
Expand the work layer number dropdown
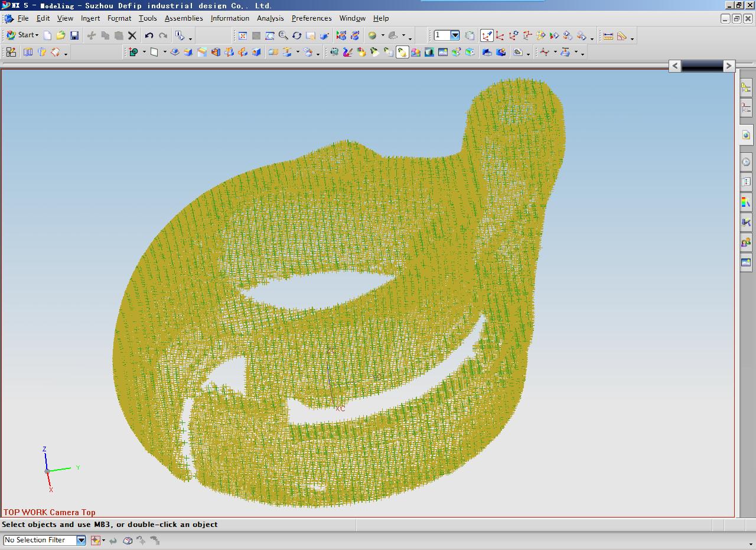455,35
